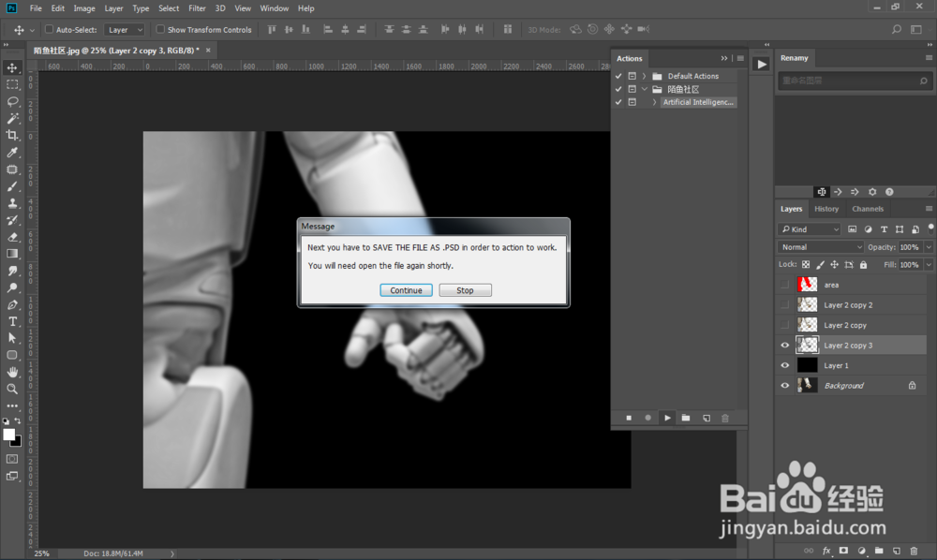Create new adjustment layer icon

click(x=861, y=551)
